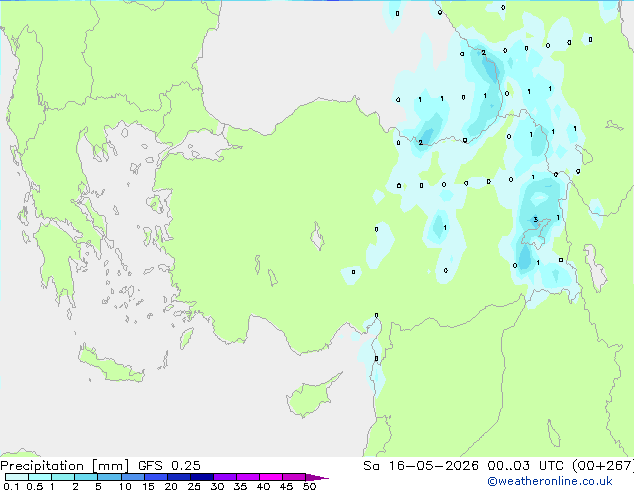Click the precipitation value 3 on the map
The width and height of the screenshot is (634, 490).
[536, 220]
